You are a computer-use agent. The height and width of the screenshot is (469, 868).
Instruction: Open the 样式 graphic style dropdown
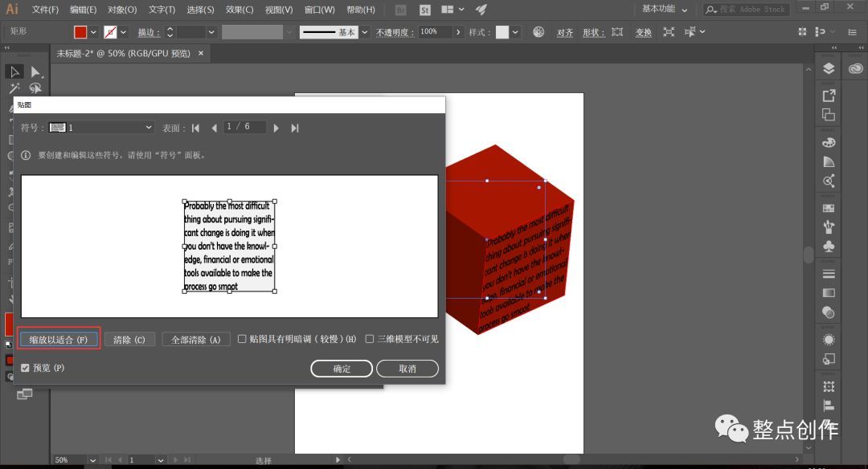[515, 32]
